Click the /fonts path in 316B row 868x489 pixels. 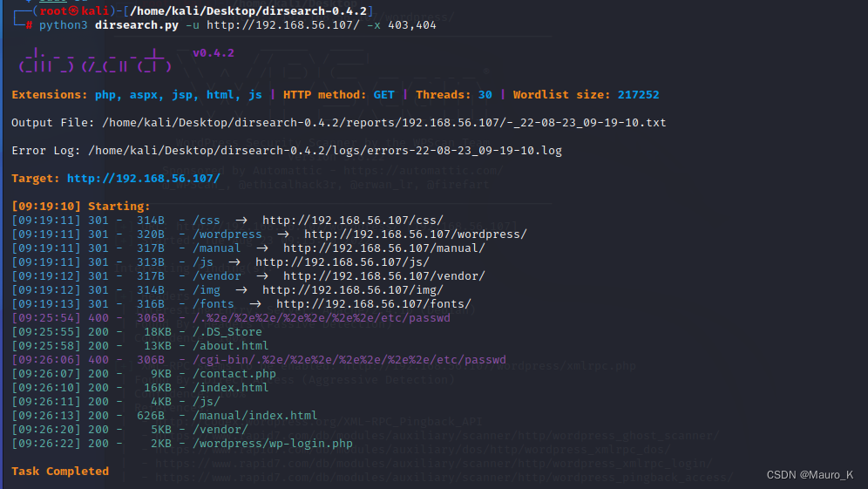click(x=214, y=303)
